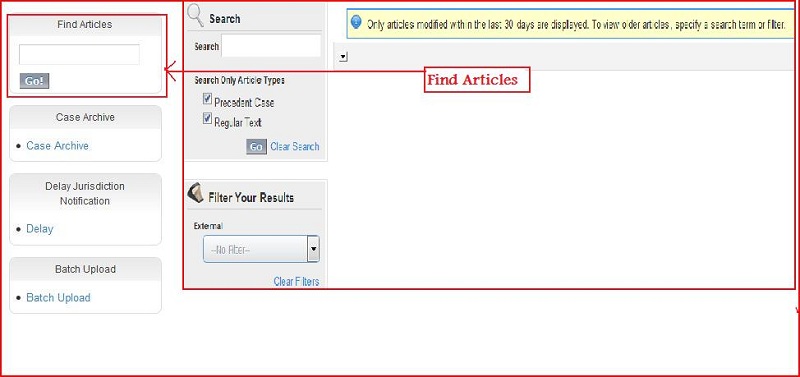Viewport: 800px width, 377px height.
Task: Uncheck the Regular Text checkbox
Action: (207, 119)
